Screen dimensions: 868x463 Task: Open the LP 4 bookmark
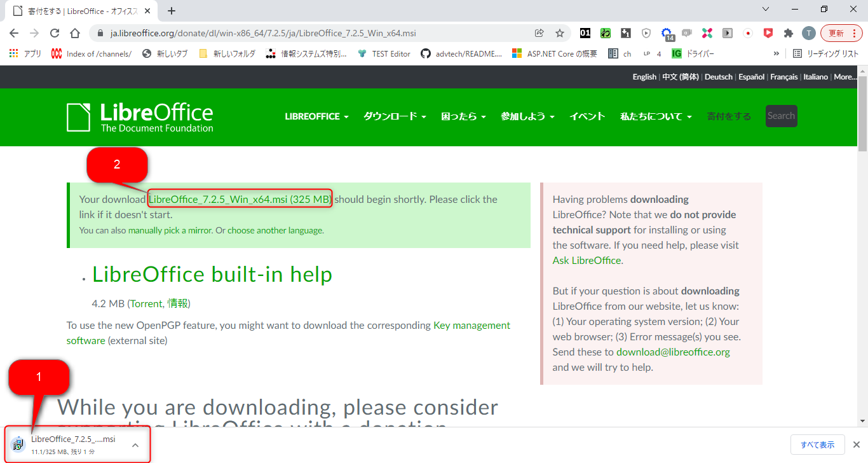652,54
